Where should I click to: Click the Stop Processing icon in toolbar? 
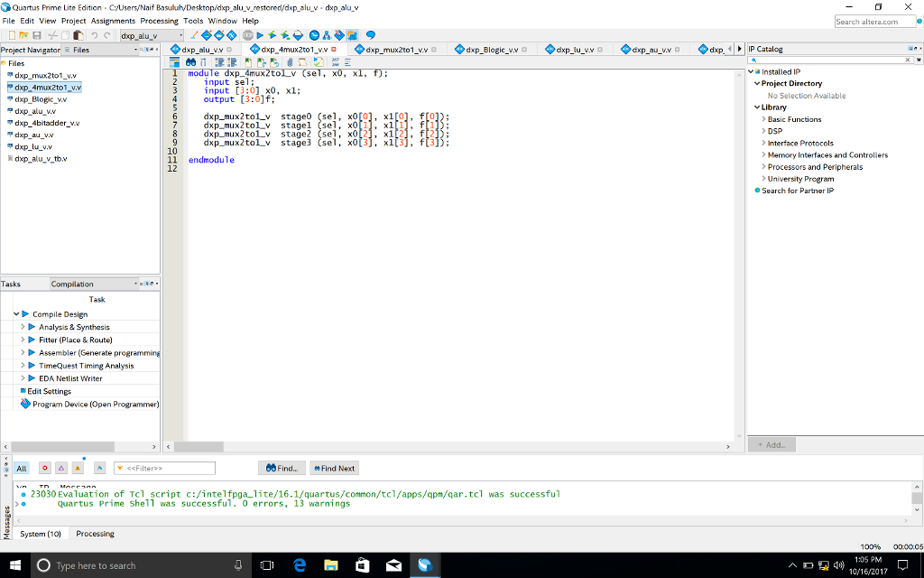point(247,35)
